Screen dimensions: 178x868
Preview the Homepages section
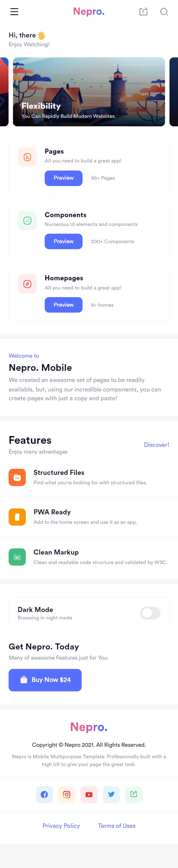point(64,305)
